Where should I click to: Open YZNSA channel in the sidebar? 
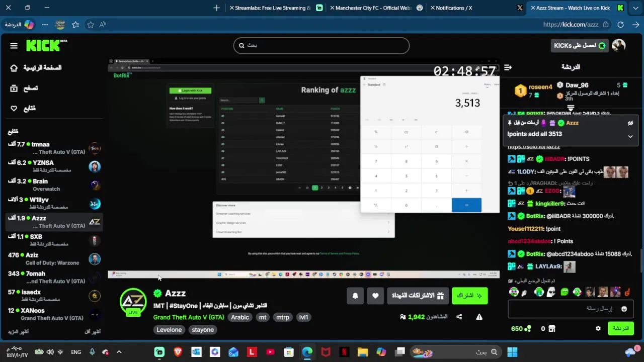coord(54,166)
